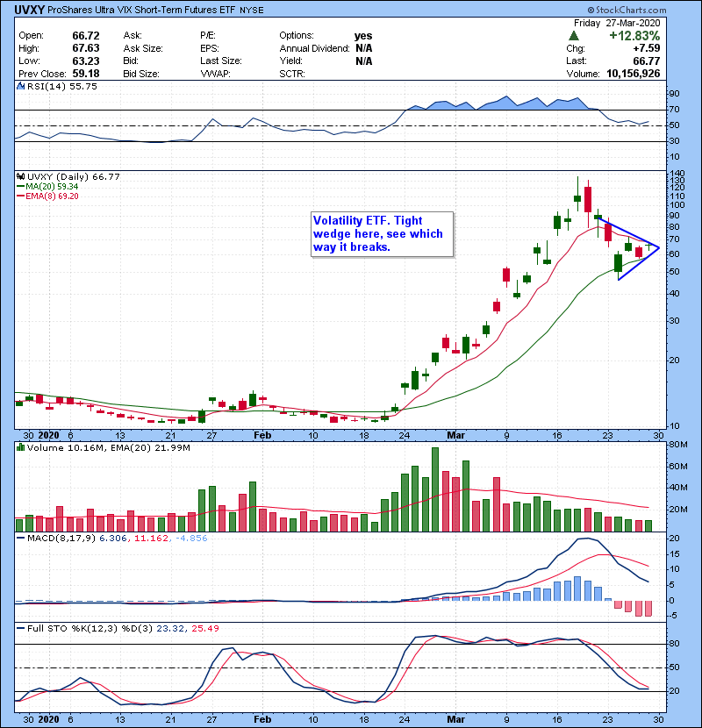Click the Volume 10.16M, EMA(20) 21.99M label

109,448
